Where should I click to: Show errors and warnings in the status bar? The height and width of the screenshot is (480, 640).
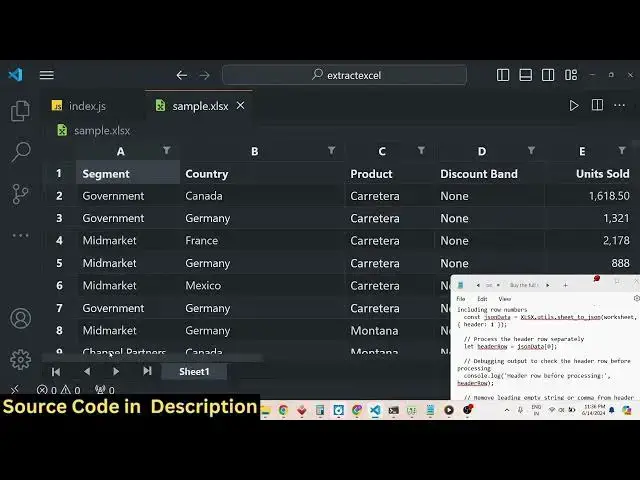coord(59,390)
